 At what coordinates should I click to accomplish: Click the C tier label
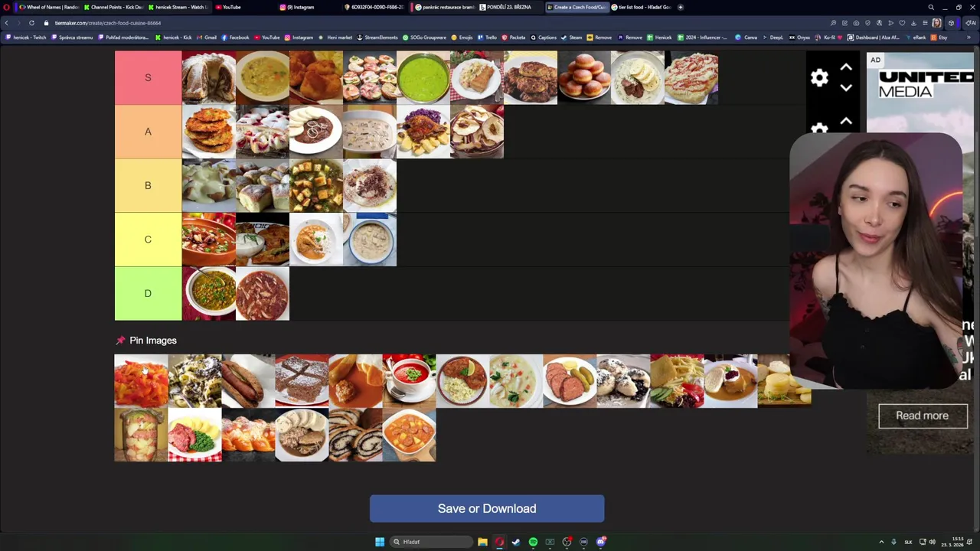[148, 240]
